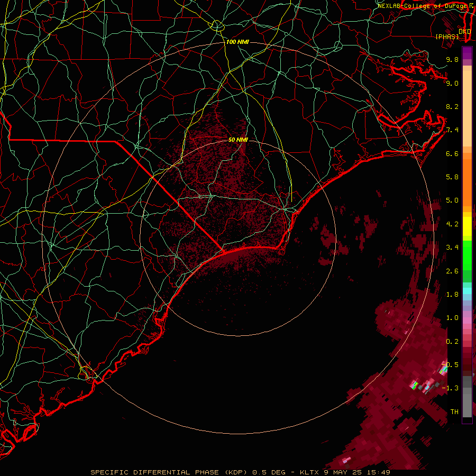Image resolution: width=476 pixels, height=476 pixels.
Task: Click the 6.6 scale value
Action: point(452,153)
